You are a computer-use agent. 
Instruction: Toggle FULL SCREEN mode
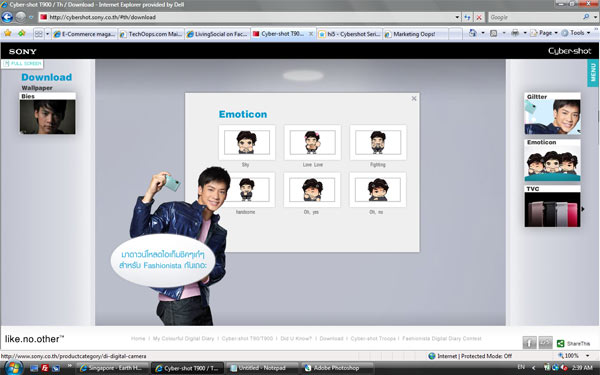pos(23,64)
